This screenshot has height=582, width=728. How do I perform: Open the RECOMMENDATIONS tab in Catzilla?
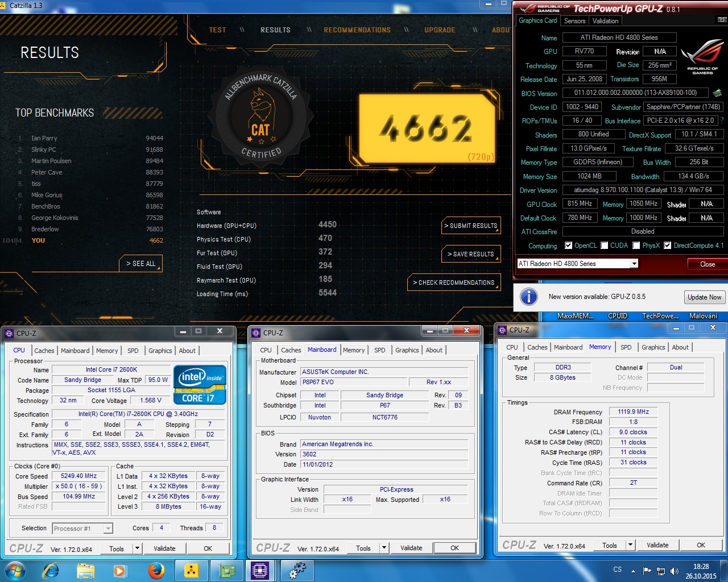point(357,30)
